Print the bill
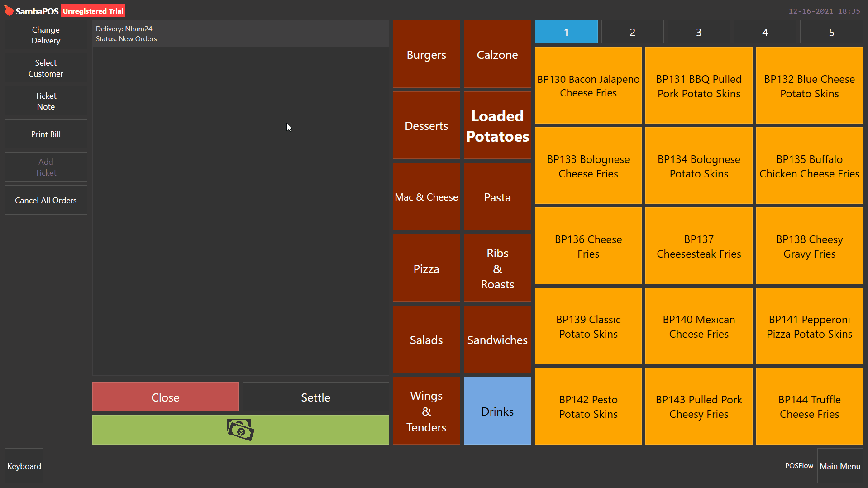 click(46, 134)
